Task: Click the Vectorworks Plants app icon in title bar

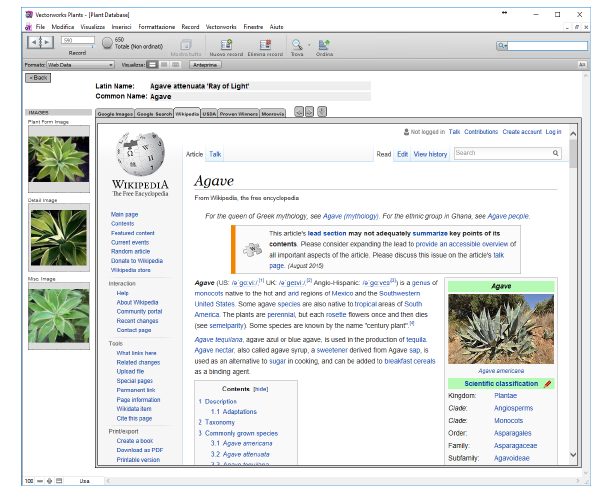Action: [x=29, y=14]
